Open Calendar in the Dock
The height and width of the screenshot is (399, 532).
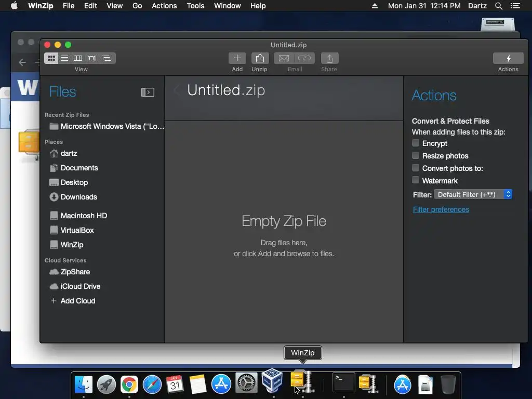tap(175, 384)
